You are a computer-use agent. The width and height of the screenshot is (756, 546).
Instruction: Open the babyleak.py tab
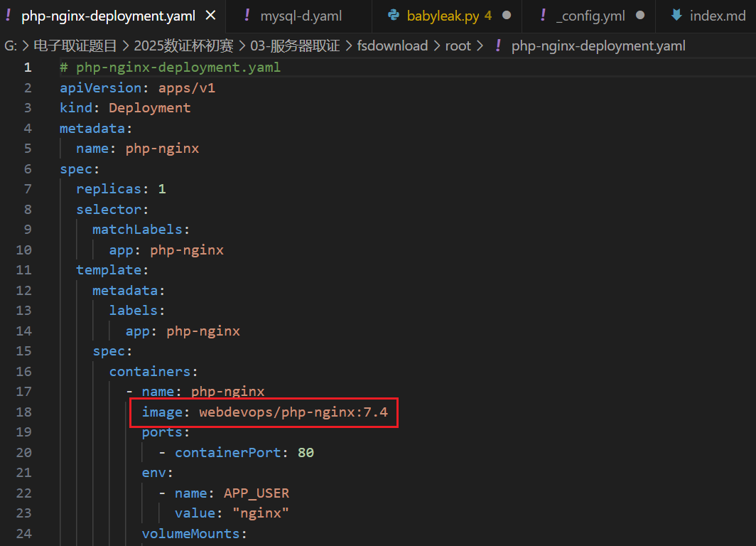pyautogui.click(x=444, y=15)
